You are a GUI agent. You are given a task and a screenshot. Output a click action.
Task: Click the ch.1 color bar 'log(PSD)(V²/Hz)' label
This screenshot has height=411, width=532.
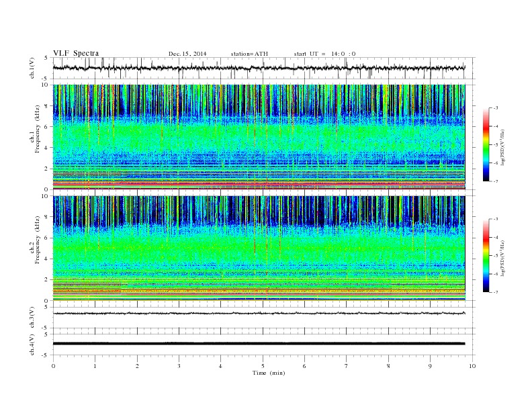[x=502, y=147]
